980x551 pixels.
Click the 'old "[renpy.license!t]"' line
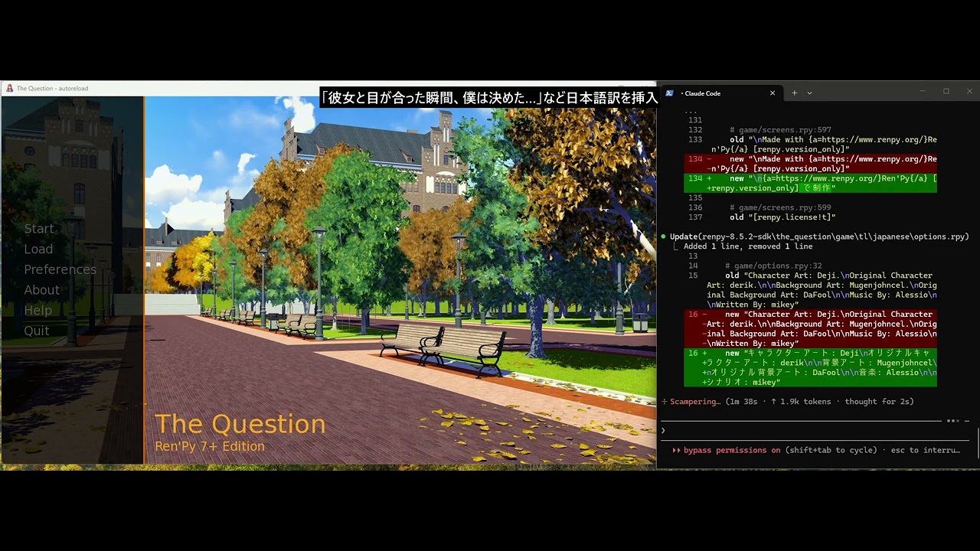[x=782, y=217]
